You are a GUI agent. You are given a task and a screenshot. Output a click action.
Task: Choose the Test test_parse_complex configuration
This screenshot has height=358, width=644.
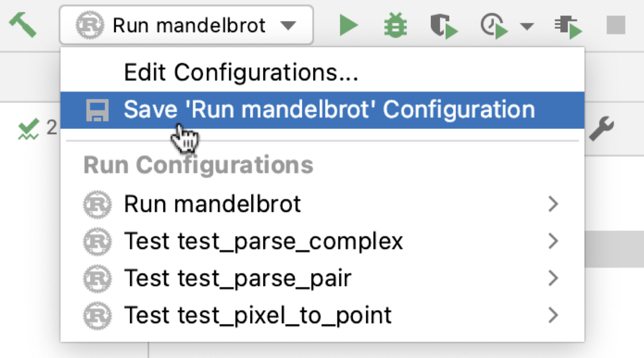(x=263, y=241)
